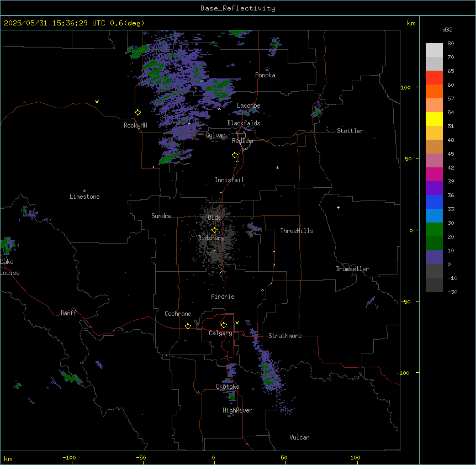
Task: Click the RockyMH label
Action: coord(135,125)
